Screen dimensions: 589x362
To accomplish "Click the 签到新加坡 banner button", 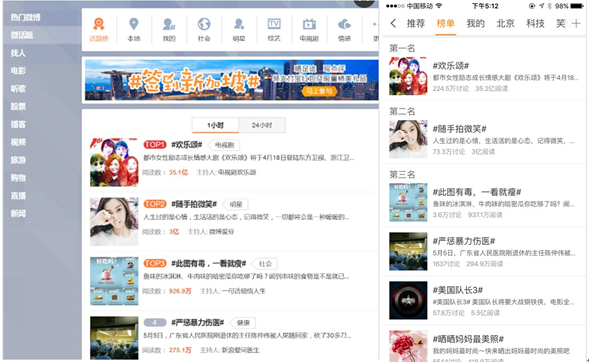I will coord(319,91).
